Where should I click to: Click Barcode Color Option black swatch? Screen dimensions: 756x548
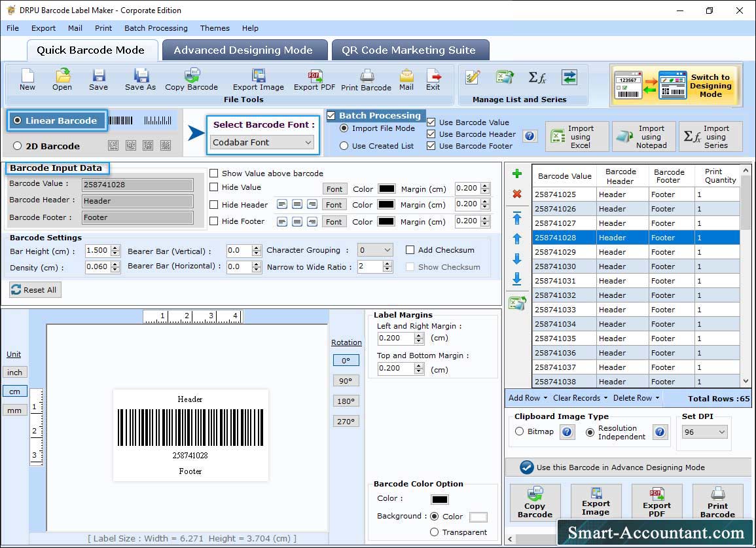click(x=440, y=500)
